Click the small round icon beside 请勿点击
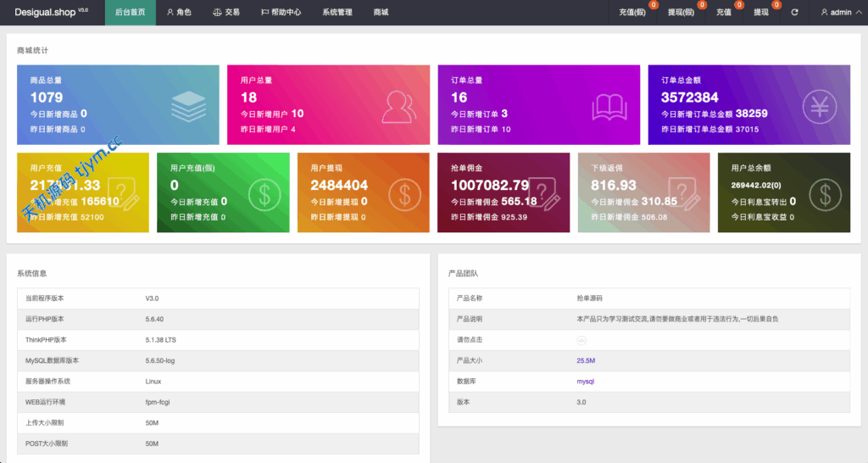This screenshot has height=463, width=868. click(581, 339)
